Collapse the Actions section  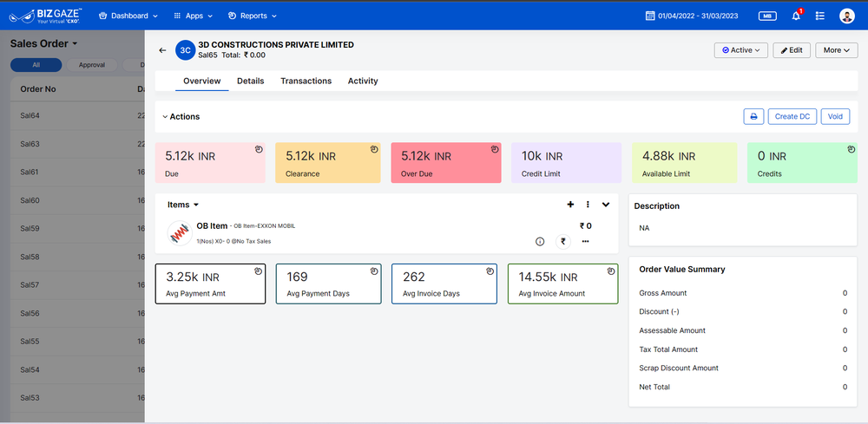click(181, 117)
